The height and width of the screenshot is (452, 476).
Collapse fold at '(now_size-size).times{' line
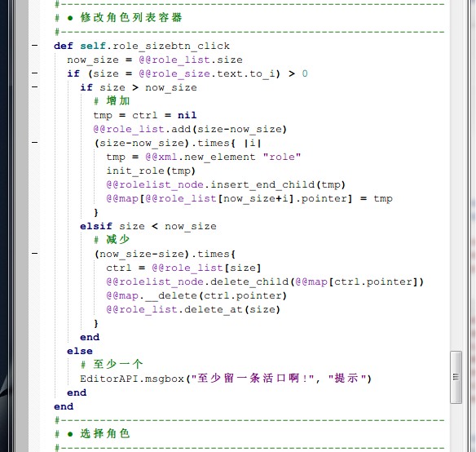pos(35,254)
